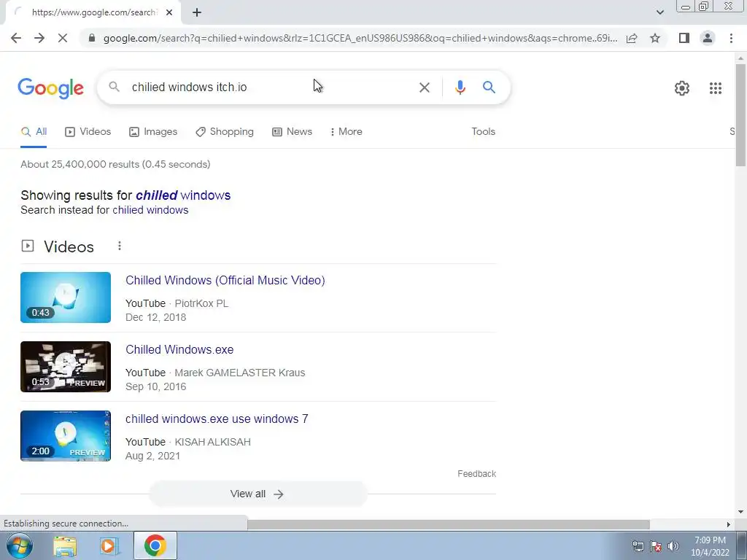Open 'chilled windows.exe use windows 7' link
The height and width of the screenshot is (560, 747).
coord(216,419)
